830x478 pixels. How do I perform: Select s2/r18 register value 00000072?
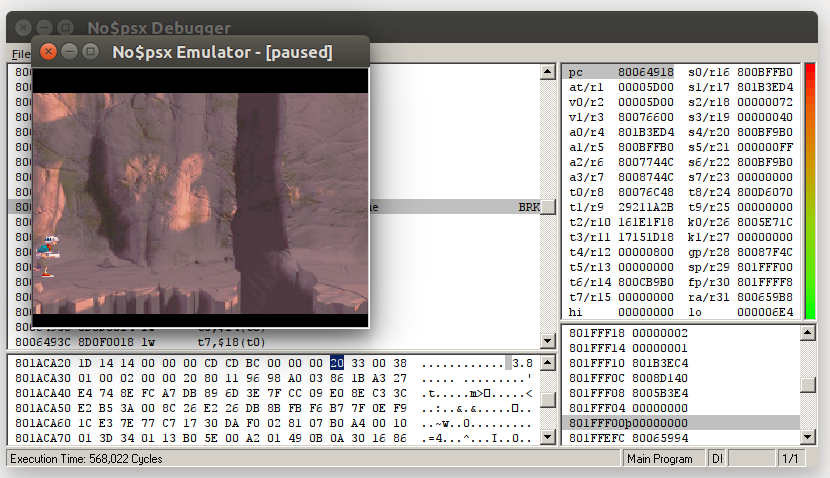[x=765, y=102]
